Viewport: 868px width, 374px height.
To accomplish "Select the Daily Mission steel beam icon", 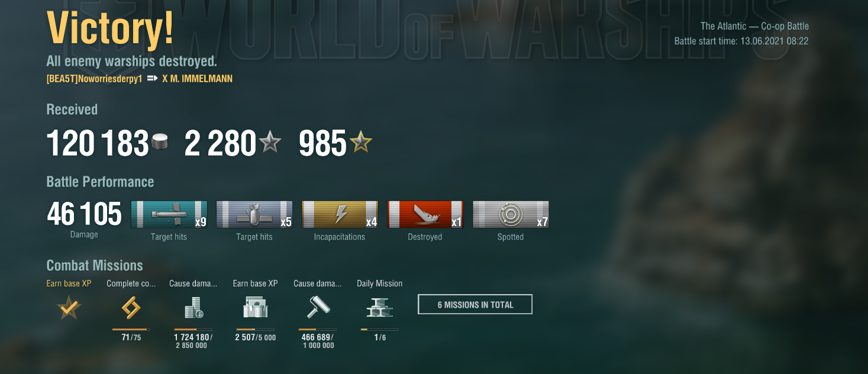I will pyautogui.click(x=379, y=308).
